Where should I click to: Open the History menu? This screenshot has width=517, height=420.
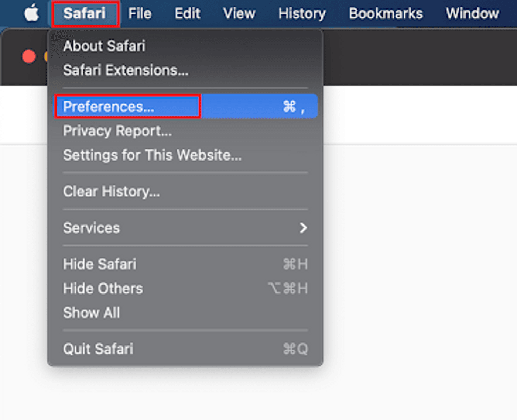302,13
